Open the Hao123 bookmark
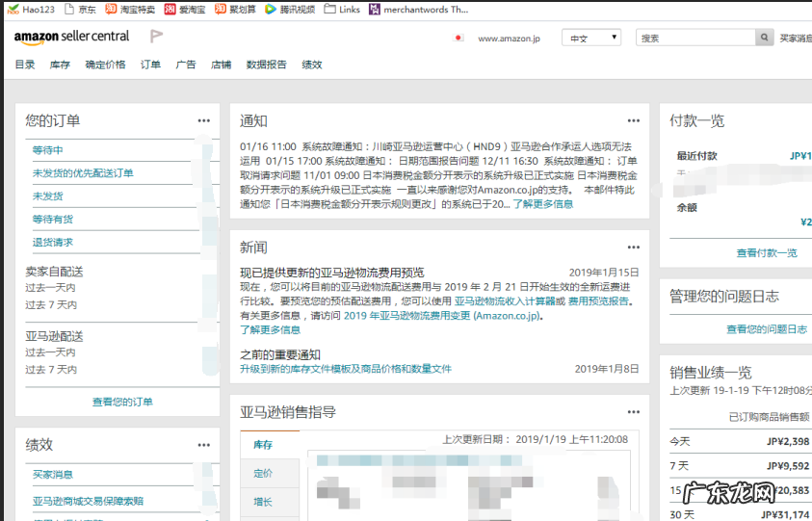The image size is (812, 521). tap(31, 10)
